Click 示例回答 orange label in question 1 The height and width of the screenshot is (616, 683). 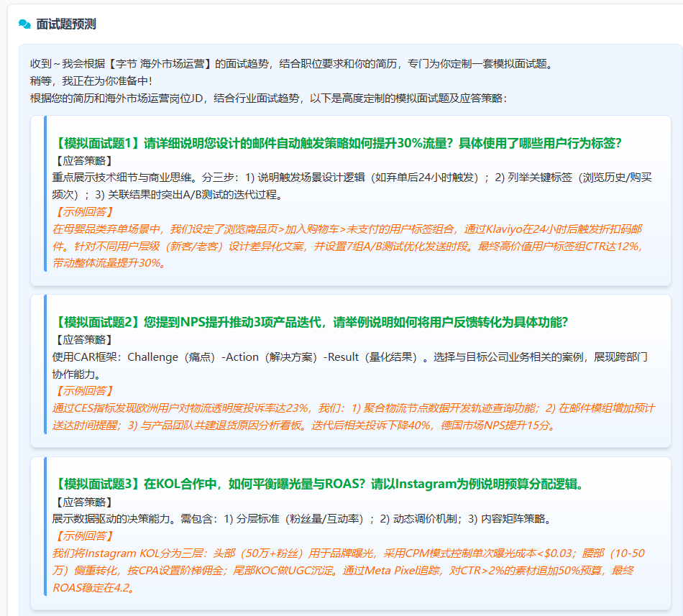tap(84, 212)
